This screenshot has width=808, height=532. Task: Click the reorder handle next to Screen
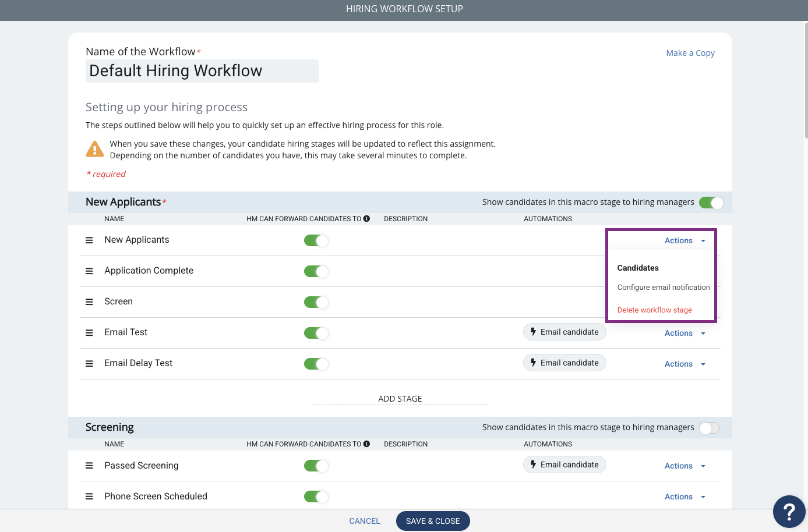pos(89,302)
